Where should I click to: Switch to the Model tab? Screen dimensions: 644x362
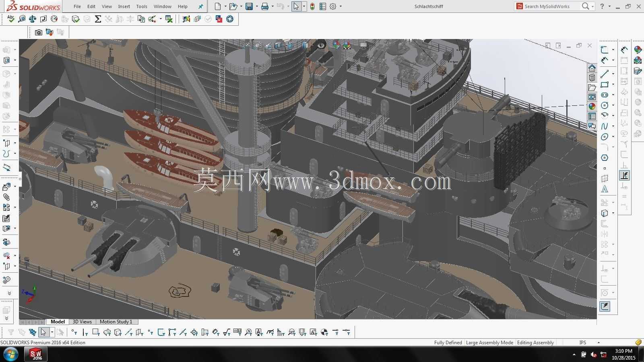pyautogui.click(x=58, y=322)
